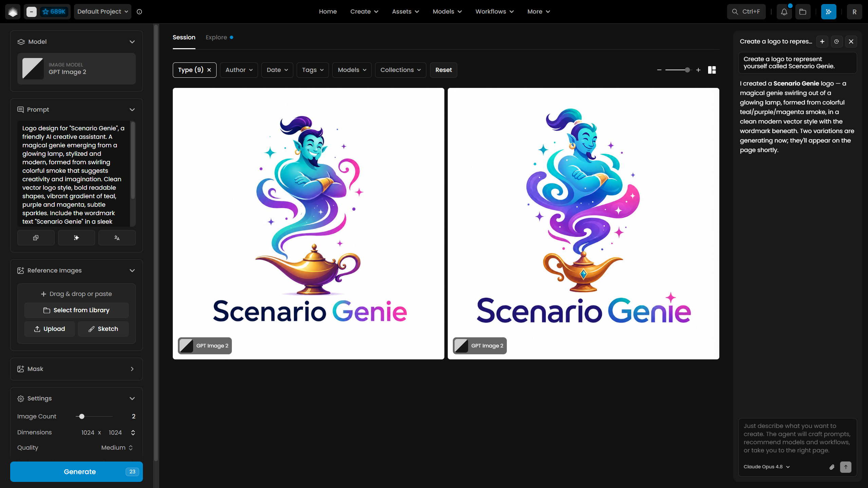Screen dimensions: 868x488
Task: Click the Generate button
Action: coord(76,472)
